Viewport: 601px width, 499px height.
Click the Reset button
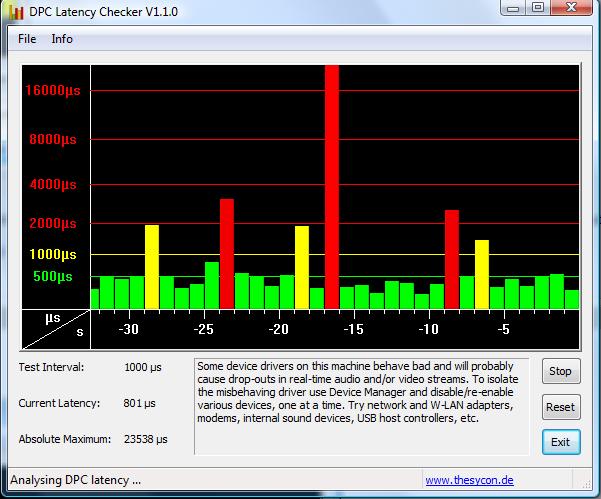tap(561, 407)
